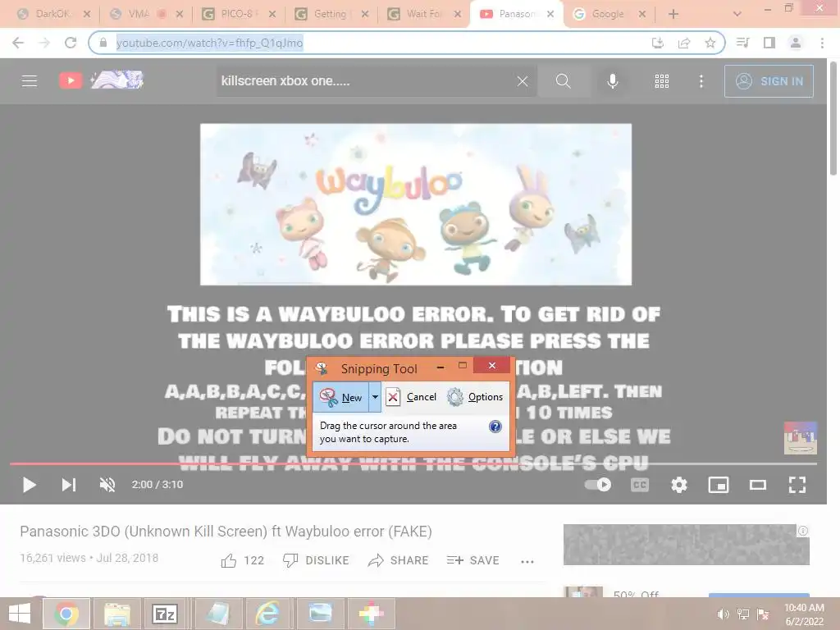The image size is (840, 630).
Task: Expand New snip type dropdown arrow
Action: point(375,397)
